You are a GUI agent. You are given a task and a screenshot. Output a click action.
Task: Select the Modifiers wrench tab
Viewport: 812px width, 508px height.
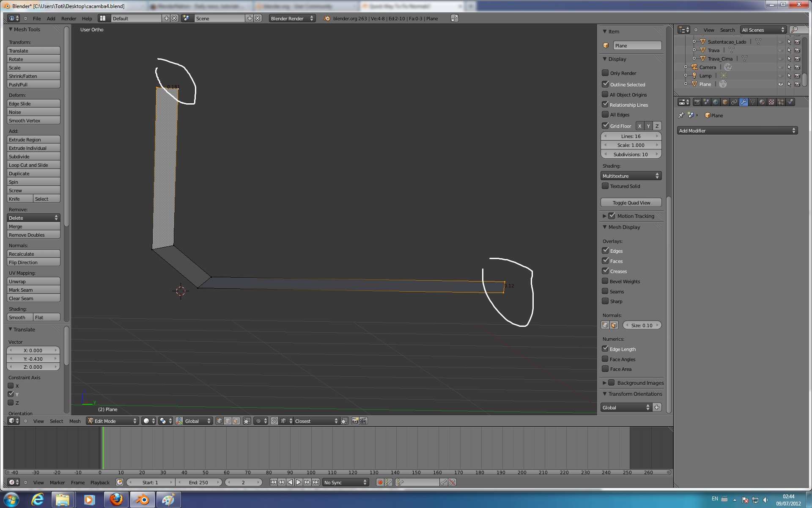pyautogui.click(x=743, y=102)
